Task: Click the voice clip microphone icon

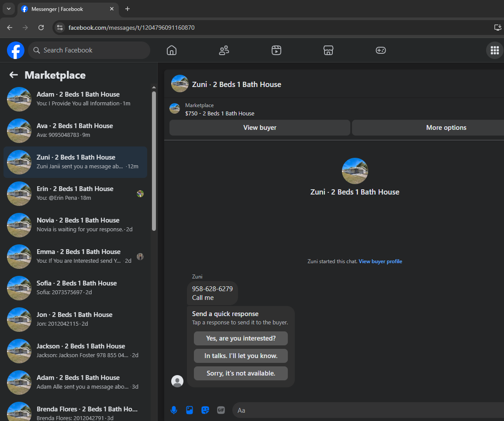Action: [x=173, y=410]
